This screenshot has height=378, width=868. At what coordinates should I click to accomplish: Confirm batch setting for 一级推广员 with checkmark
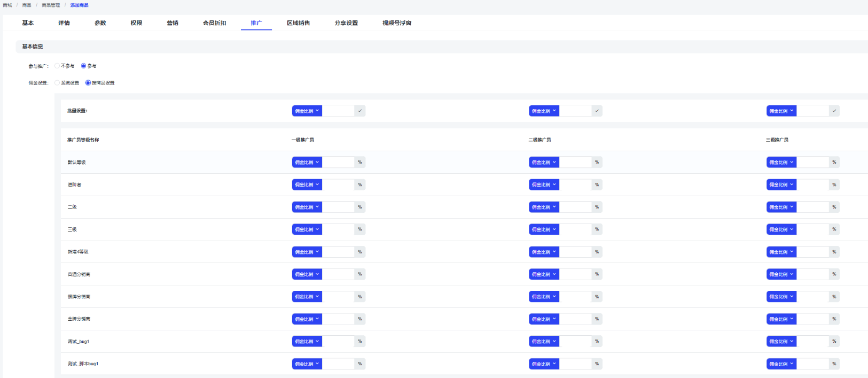(x=360, y=111)
